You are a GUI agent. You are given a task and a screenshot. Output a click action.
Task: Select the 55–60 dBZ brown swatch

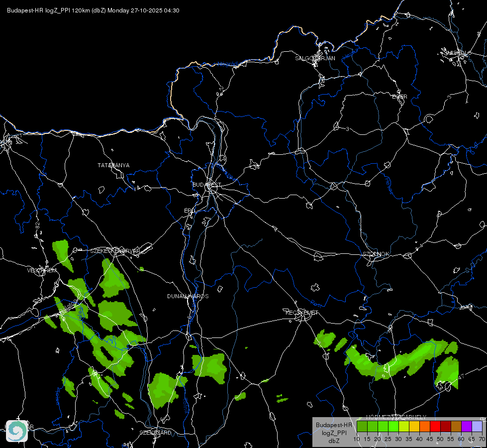coord(456,426)
